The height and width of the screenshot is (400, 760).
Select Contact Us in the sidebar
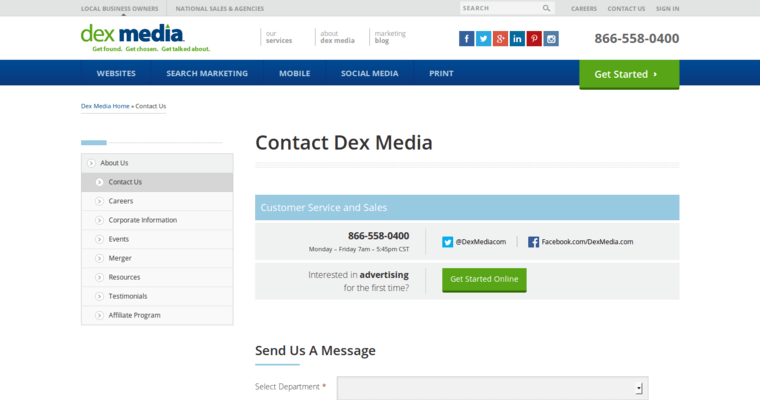157,182
